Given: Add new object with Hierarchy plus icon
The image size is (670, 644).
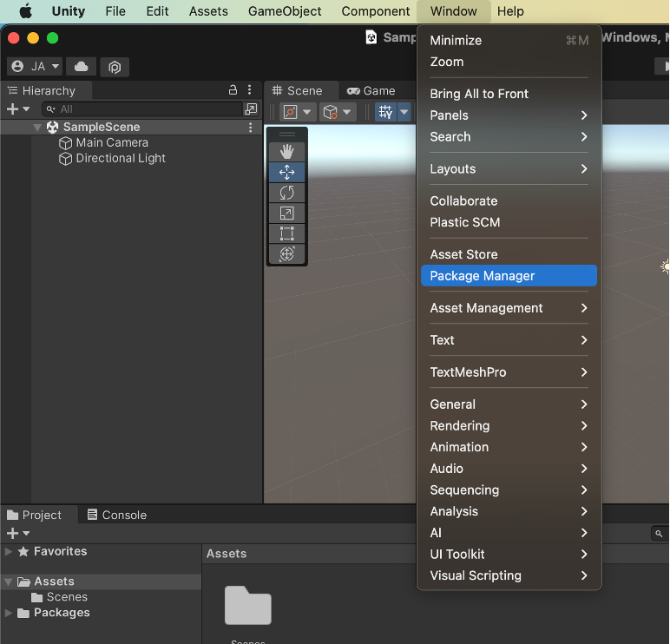Looking at the screenshot, I should [12, 109].
